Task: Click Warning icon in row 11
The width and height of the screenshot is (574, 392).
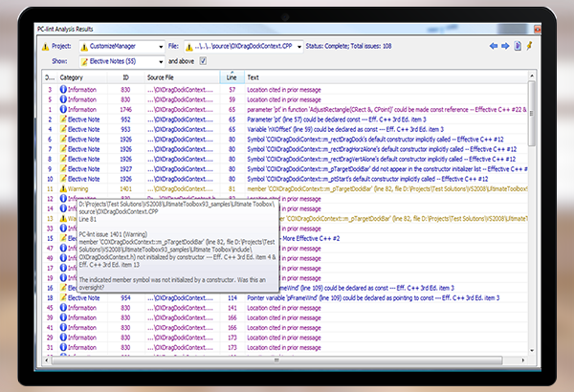Action: 63,188
